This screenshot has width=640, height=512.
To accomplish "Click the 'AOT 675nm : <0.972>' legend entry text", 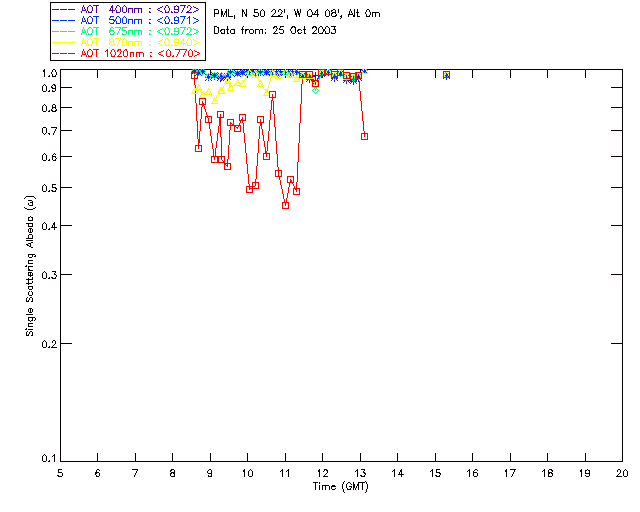I will pos(140,31).
